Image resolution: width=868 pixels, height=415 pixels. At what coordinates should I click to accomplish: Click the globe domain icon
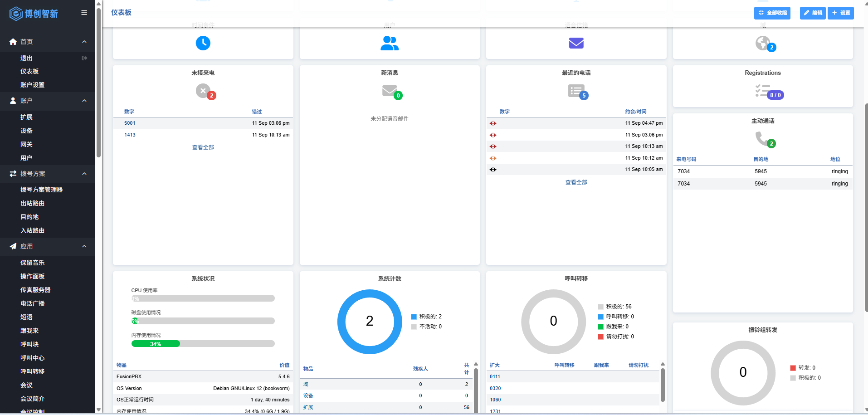pyautogui.click(x=763, y=43)
